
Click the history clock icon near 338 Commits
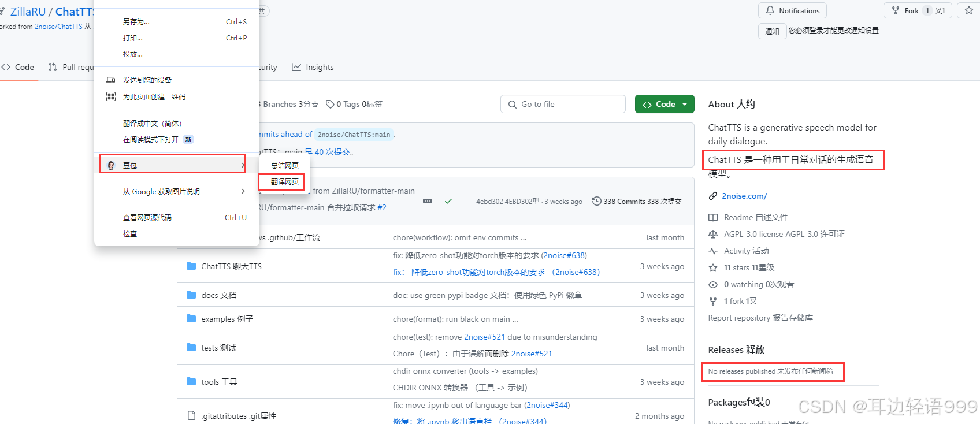pyautogui.click(x=597, y=201)
